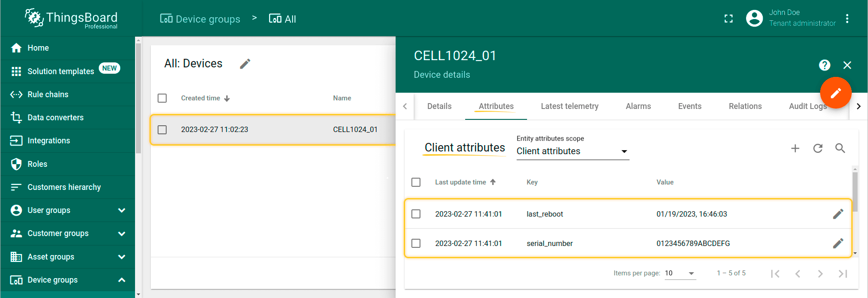868x298 pixels.
Task: Search attributes with the magnifier icon
Action: click(x=840, y=148)
